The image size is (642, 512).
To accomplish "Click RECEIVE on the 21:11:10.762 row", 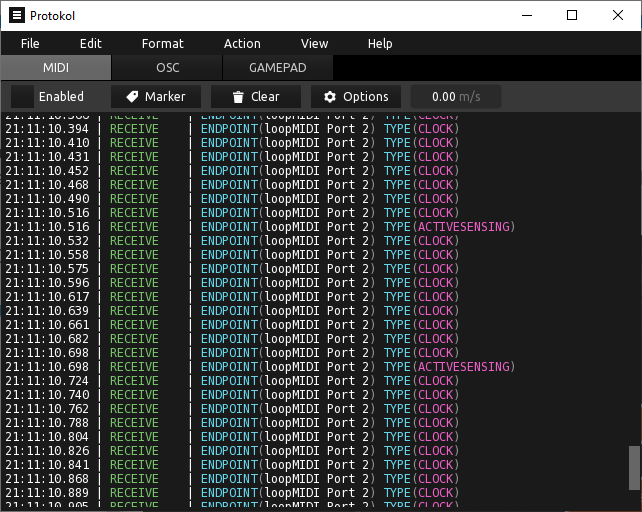I will [x=134, y=409].
